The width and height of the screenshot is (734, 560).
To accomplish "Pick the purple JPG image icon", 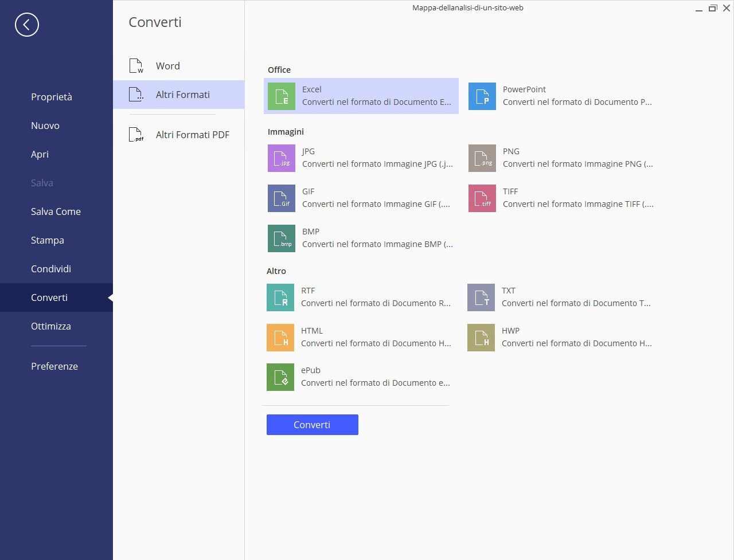I will 282,158.
